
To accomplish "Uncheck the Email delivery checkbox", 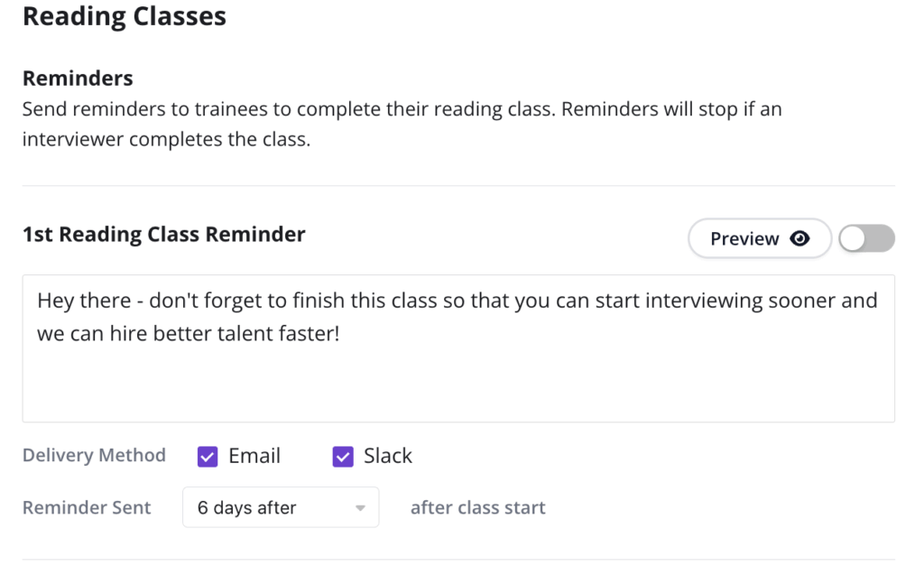I will [x=208, y=456].
